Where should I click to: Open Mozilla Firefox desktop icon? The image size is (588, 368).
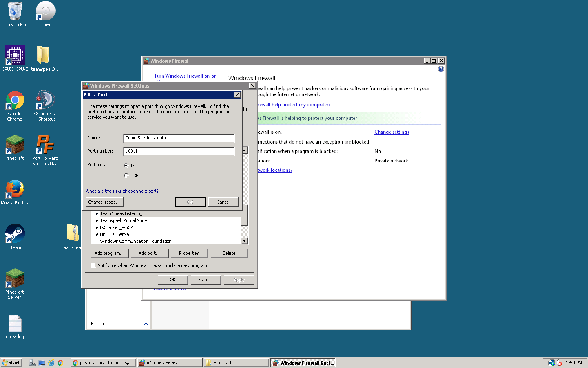click(x=15, y=190)
